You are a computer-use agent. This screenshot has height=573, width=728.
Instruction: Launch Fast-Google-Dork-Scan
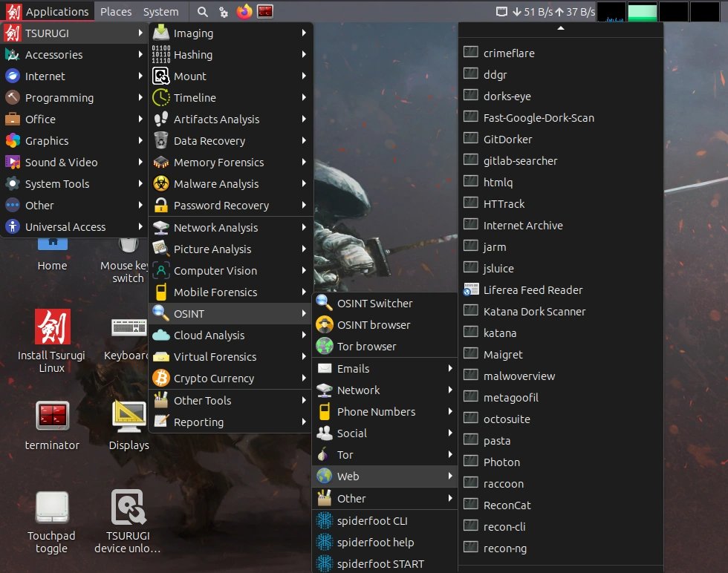coord(560,117)
